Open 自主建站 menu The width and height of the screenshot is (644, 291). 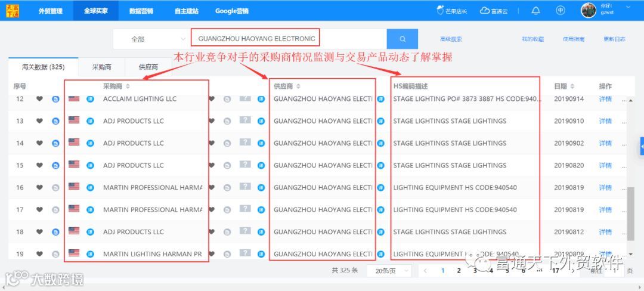click(186, 11)
